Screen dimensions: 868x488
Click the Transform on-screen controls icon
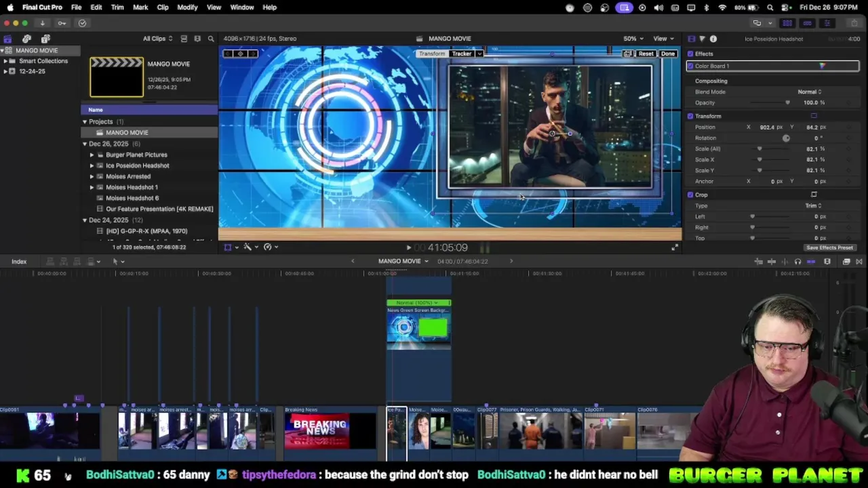click(x=814, y=116)
